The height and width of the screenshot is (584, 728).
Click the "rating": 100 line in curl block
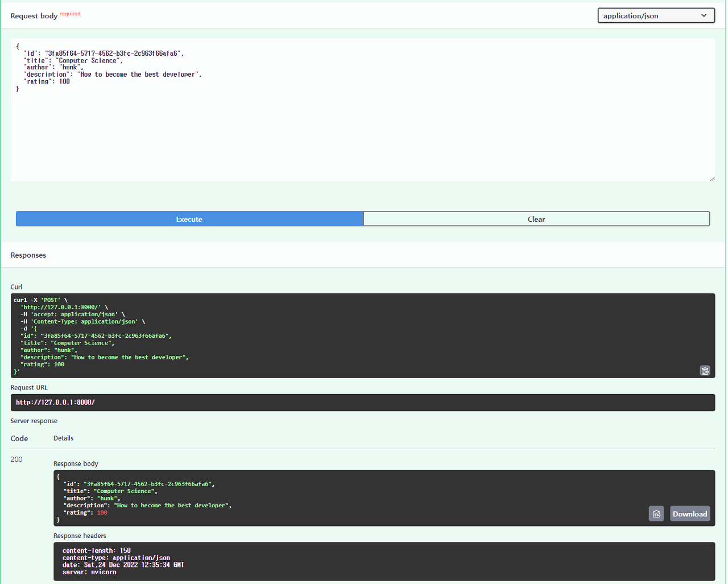click(43, 365)
